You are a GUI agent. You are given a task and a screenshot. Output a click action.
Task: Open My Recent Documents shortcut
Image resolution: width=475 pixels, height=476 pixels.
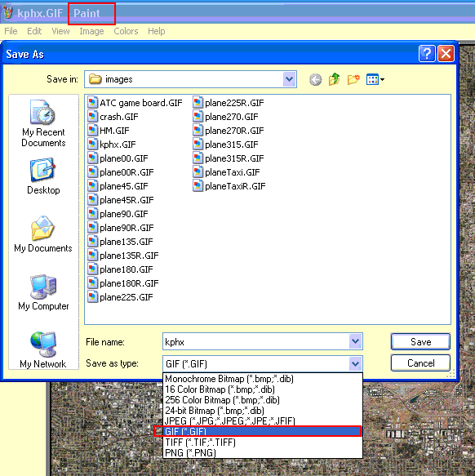coord(43,123)
